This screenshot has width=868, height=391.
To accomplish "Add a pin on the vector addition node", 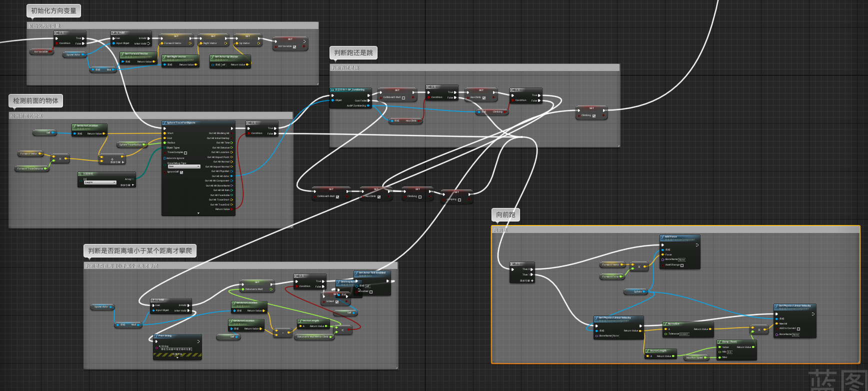I will point(117,162).
